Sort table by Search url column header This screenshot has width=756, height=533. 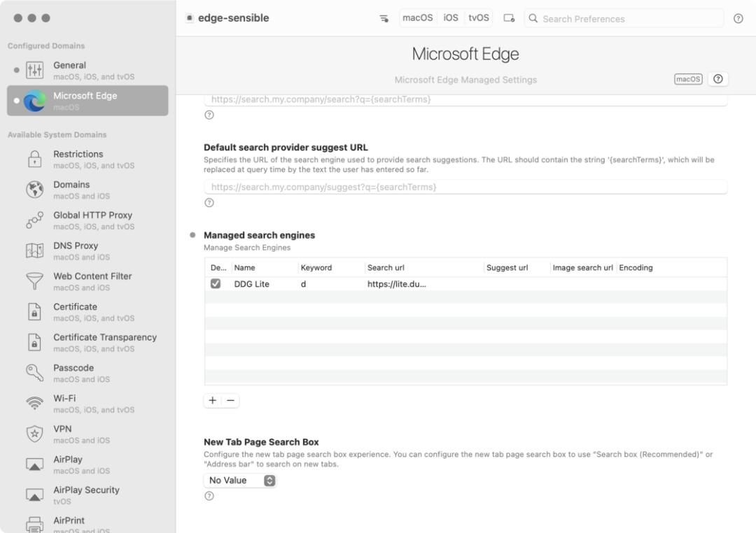[424, 267]
